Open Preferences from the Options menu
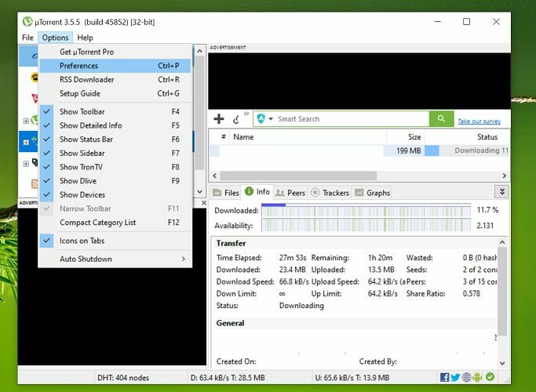The height and width of the screenshot is (392, 536). click(115, 66)
